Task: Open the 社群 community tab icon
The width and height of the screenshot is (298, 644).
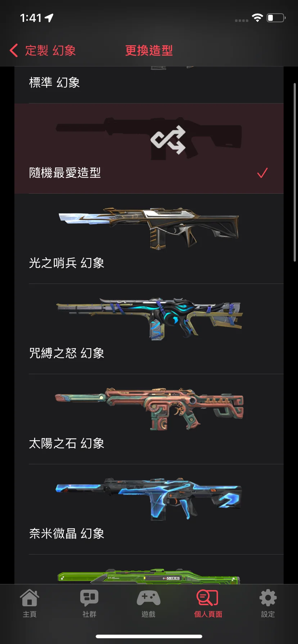Action: point(89,598)
